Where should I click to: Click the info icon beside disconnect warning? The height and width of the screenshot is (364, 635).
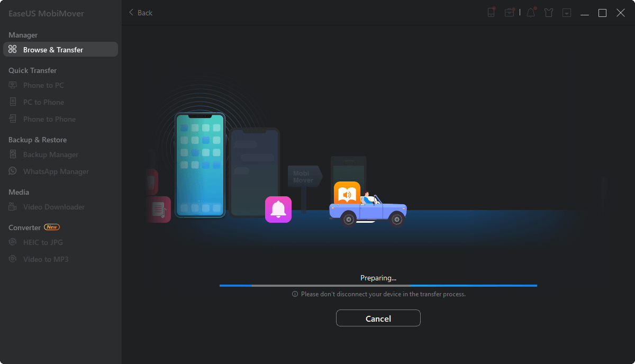295,294
